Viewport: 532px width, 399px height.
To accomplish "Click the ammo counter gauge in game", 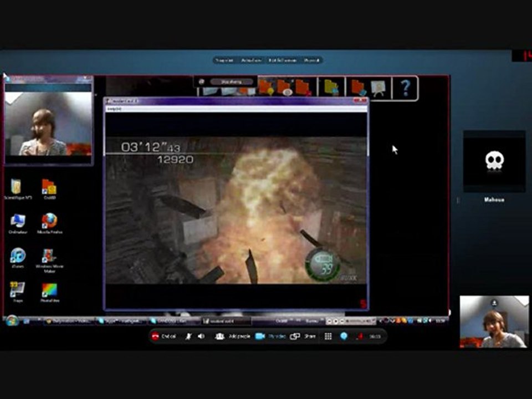I will (323, 265).
